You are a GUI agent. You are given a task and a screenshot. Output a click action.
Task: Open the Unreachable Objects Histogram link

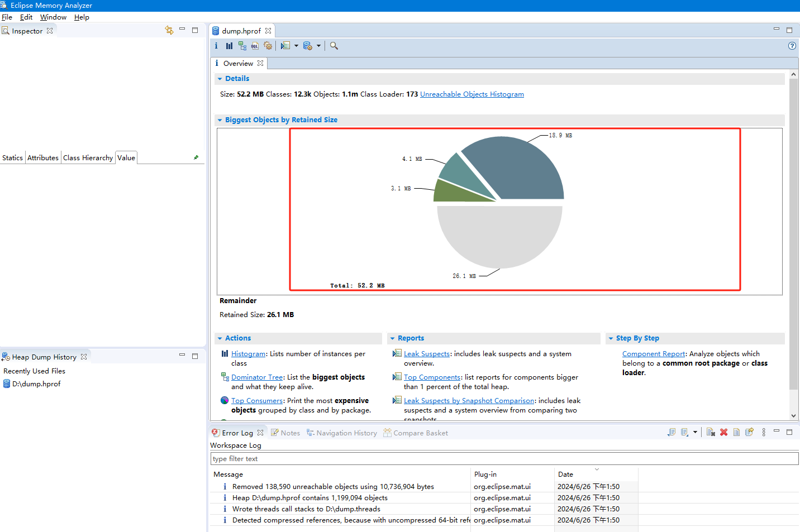(x=472, y=94)
